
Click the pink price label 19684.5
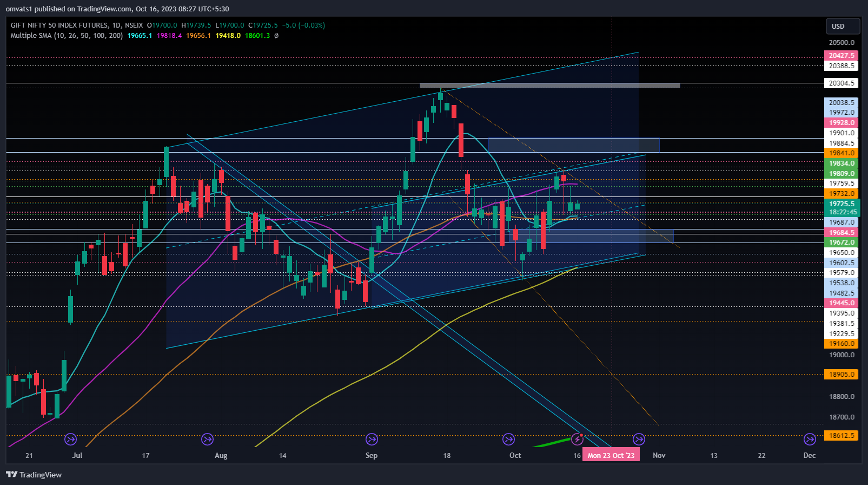click(842, 233)
